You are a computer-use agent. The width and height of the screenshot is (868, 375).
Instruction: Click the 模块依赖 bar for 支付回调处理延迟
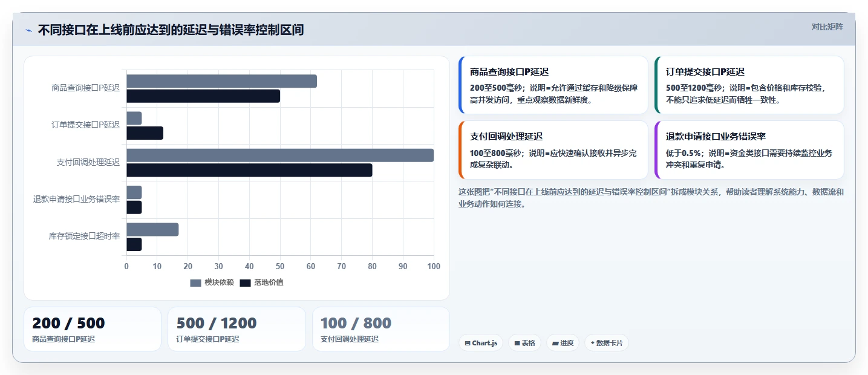(280, 155)
